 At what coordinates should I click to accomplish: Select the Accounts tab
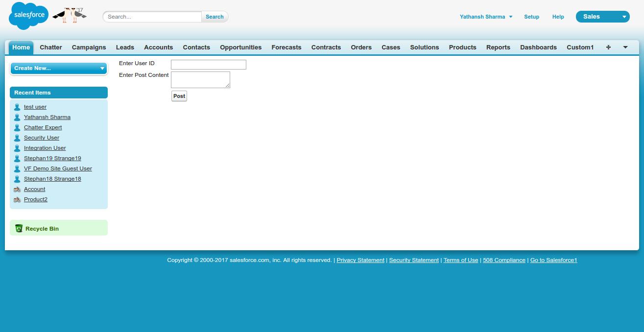(x=158, y=47)
